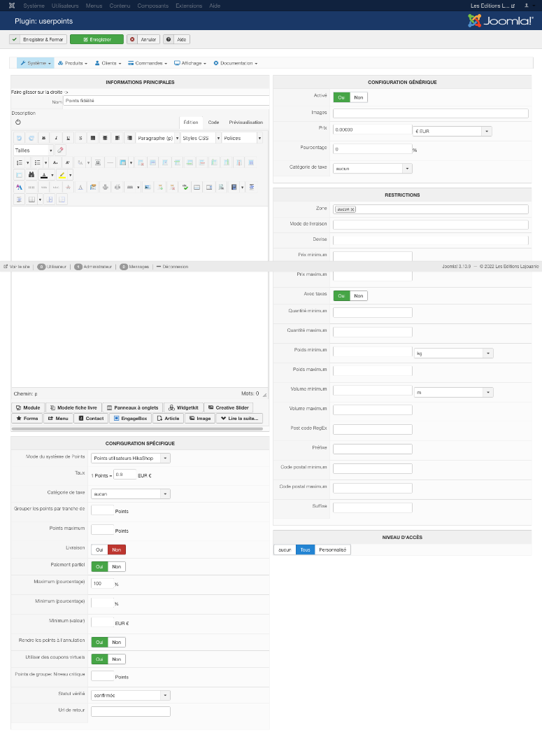
Task: Insert a bullet list
Action: pyautogui.click(x=38, y=162)
